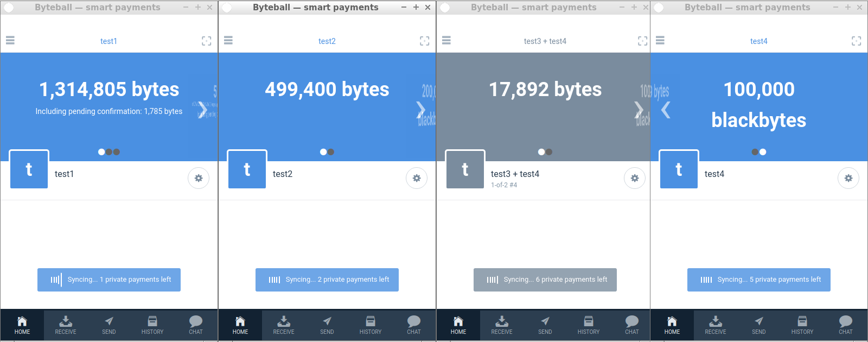
Task: Click the "100,000 blackbytes" balance
Action: 759,104
